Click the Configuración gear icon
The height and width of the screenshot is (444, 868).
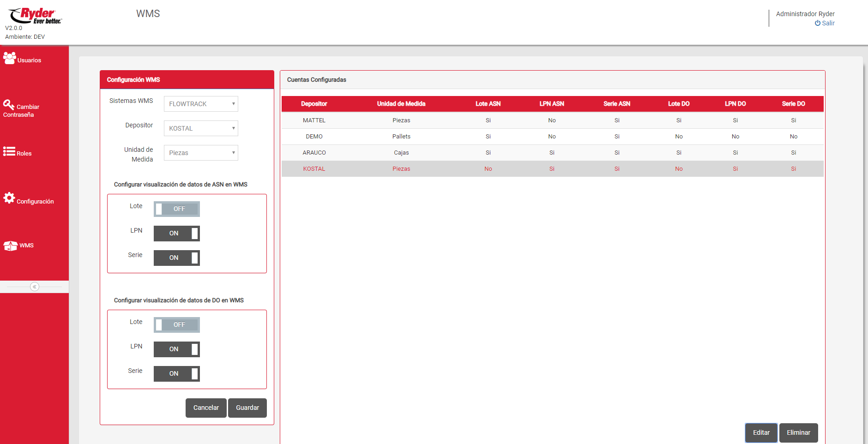9,198
